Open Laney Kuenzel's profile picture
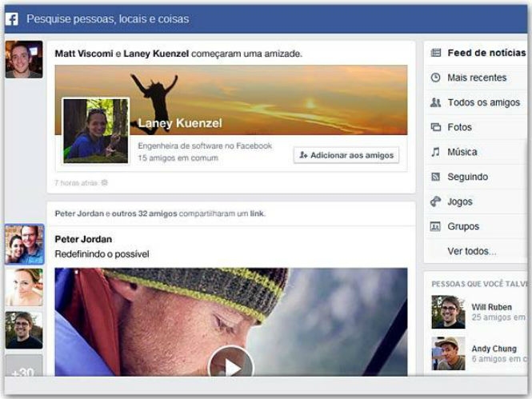The width and height of the screenshot is (532, 399). pyautogui.click(x=96, y=131)
